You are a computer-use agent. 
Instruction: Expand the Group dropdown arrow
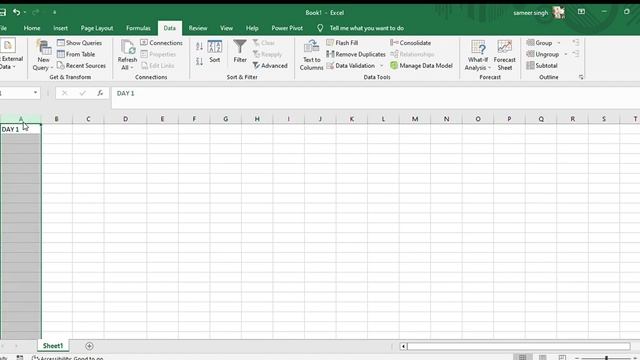tap(559, 42)
